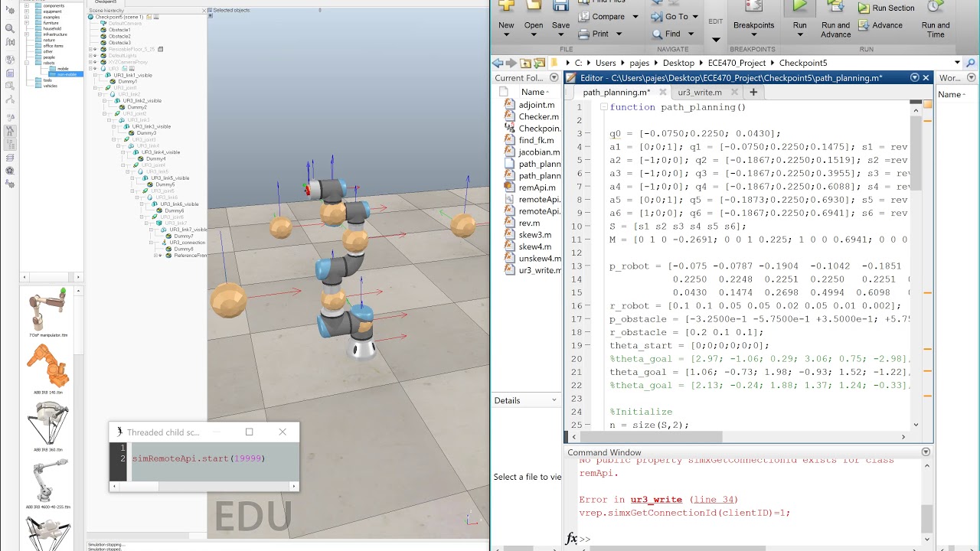980x551 pixels.
Task: Click the New file icon in MATLAB
Action: click(x=506, y=5)
